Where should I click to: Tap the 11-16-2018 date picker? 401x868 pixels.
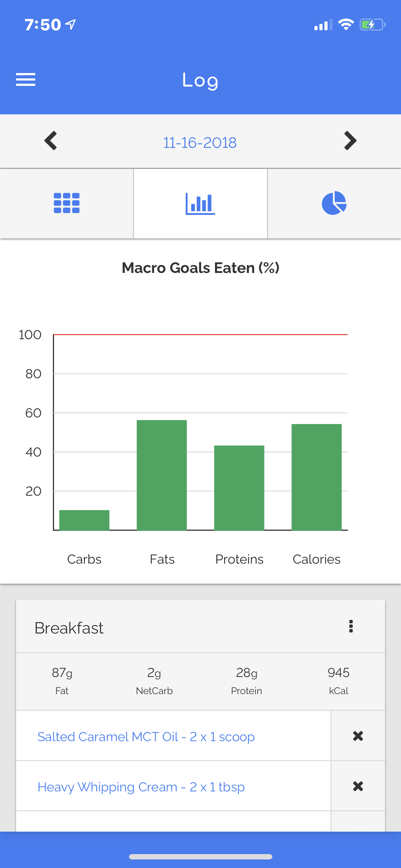(200, 143)
